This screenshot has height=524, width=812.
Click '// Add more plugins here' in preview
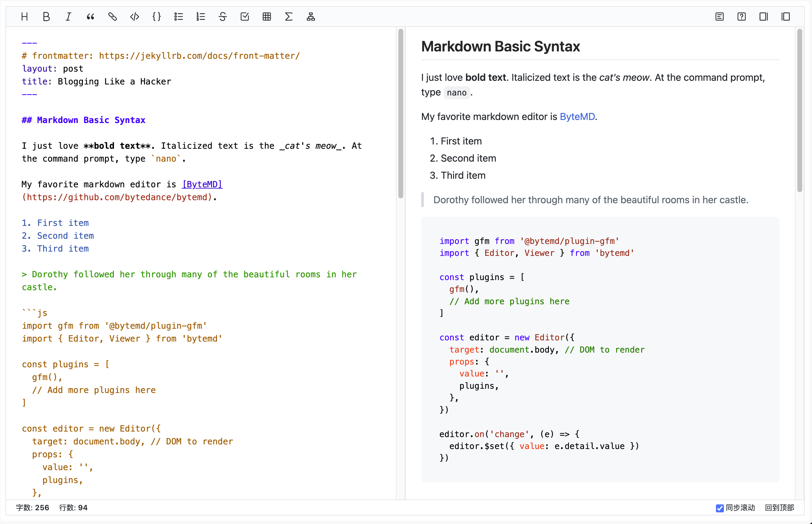coord(509,301)
